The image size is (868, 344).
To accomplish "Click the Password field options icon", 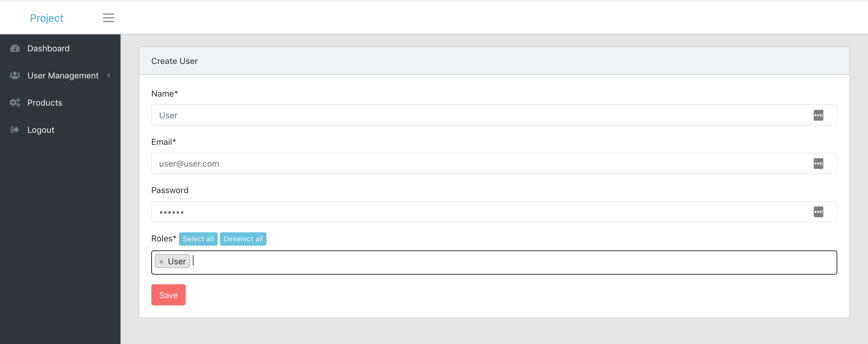I will tap(819, 212).
